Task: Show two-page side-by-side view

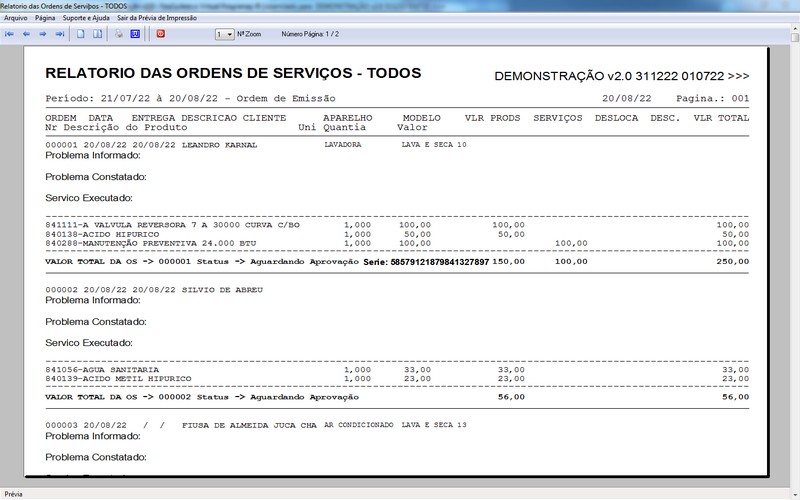Action: (97, 34)
